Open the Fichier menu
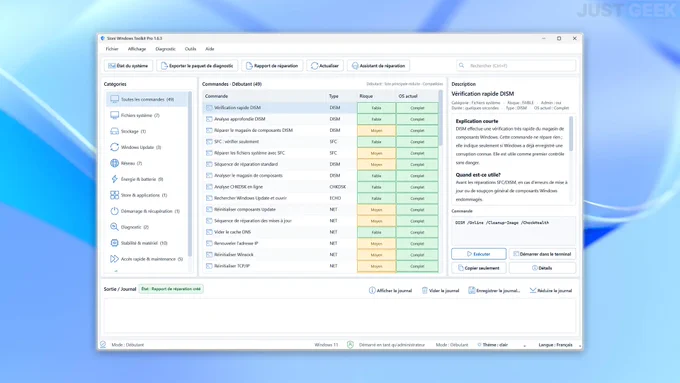The height and width of the screenshot is (383, 680). coord(112,49)
